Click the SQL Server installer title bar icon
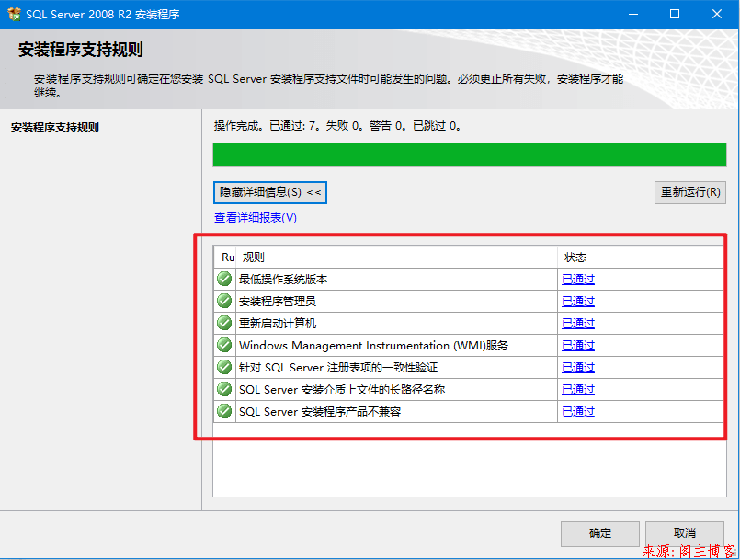Screen dimensions: 740x560 [x=14, y=14]
